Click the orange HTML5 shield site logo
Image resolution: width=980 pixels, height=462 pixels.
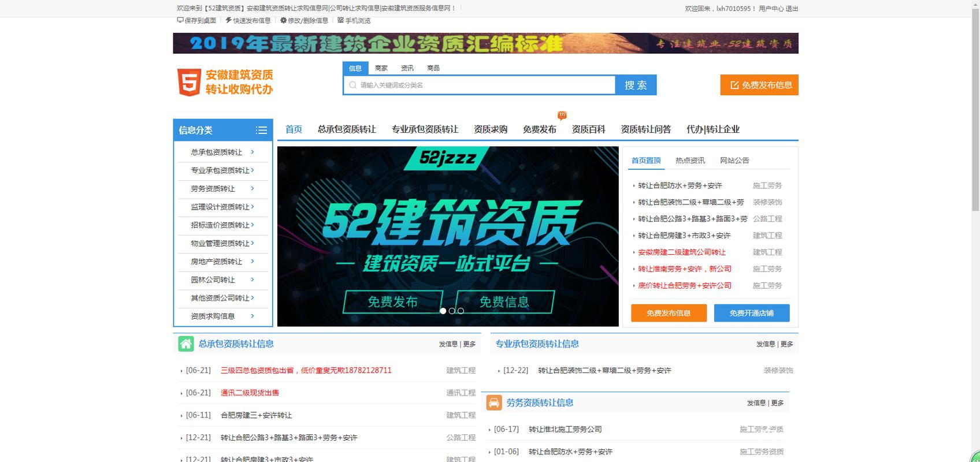click(188, 82)
